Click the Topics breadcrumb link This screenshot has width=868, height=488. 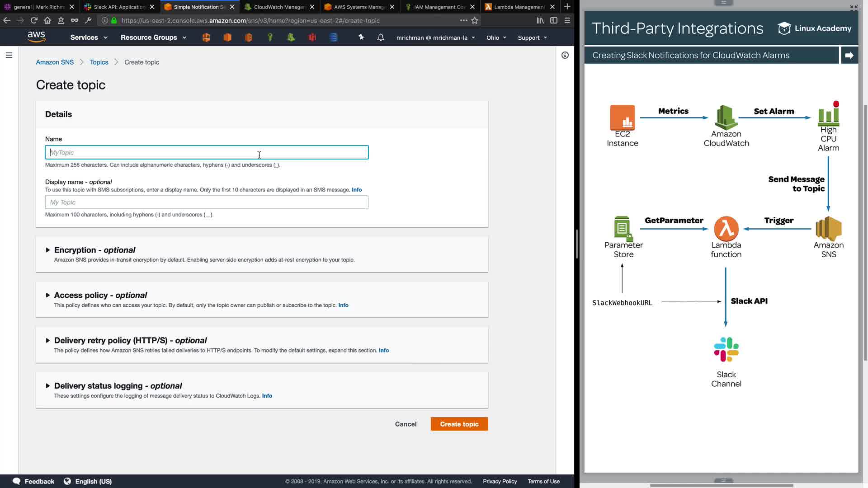coord(99,62)
